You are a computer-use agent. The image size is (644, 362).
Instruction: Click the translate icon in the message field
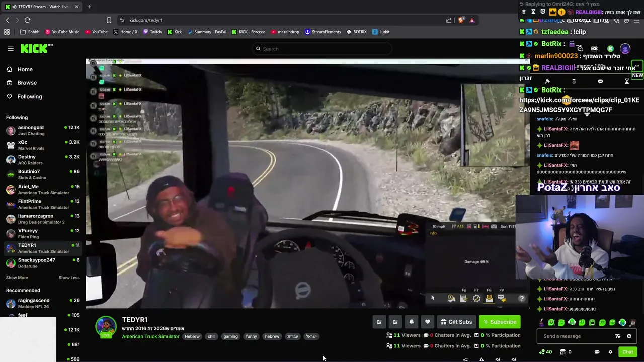[x=618, y=336]
